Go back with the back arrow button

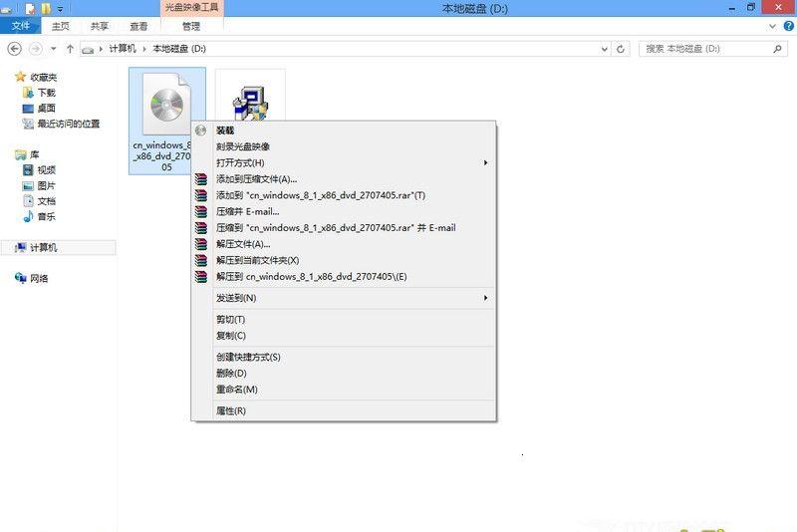pos(14,49)
